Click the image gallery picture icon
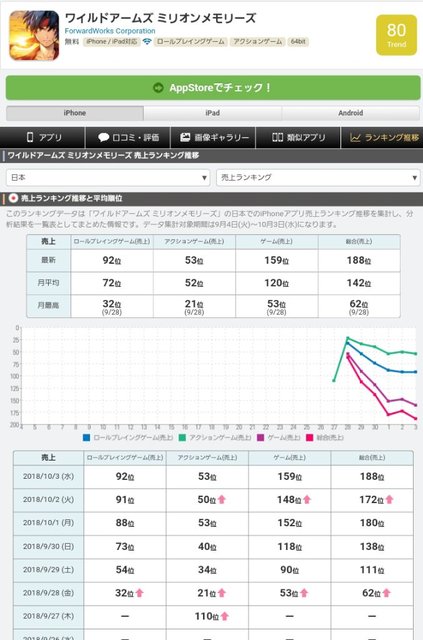This screenshot has width=423, height=640. 185,137
